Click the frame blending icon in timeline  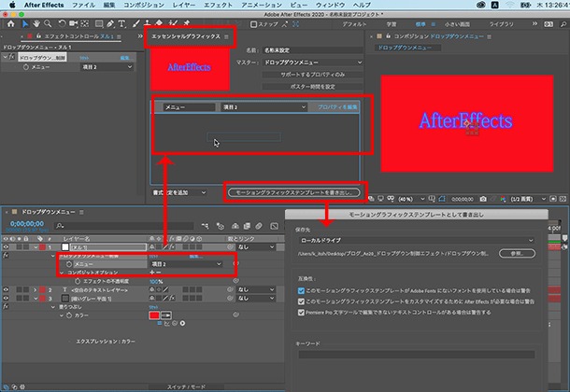(247, 226)
